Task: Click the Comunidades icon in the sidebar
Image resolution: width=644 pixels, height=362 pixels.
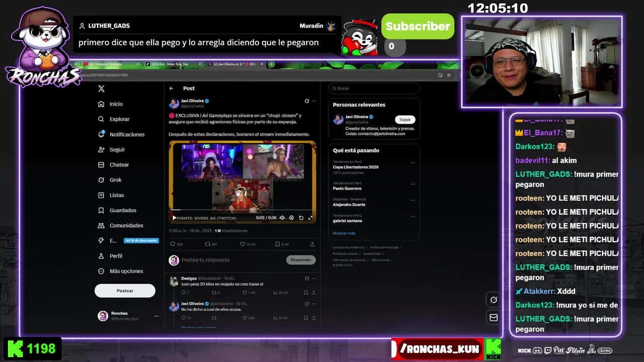Action: [x=101, y=225]
